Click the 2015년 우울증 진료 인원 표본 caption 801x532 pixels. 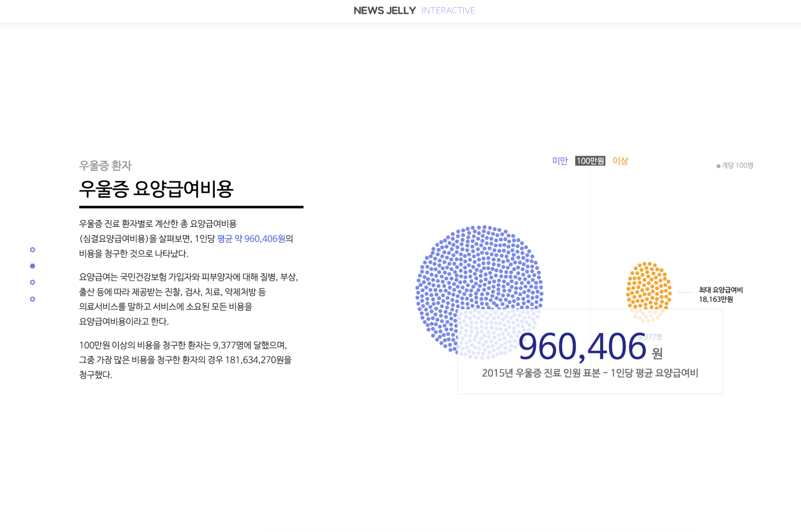pyautogui.click(x=590, y=373)
